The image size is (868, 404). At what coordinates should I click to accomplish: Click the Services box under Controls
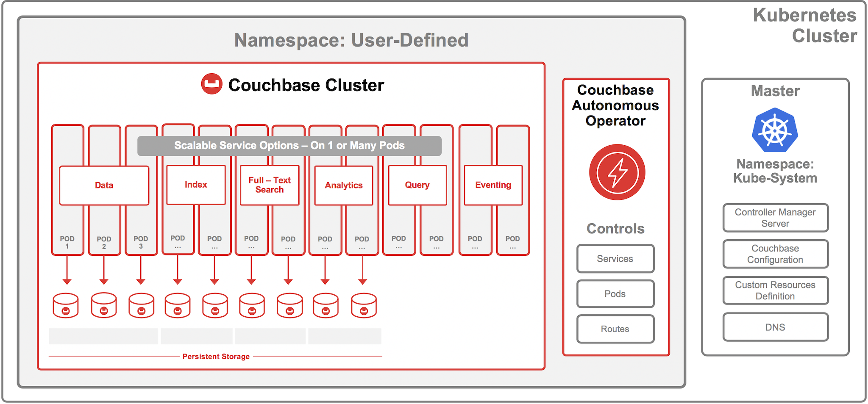pos(615,258)
